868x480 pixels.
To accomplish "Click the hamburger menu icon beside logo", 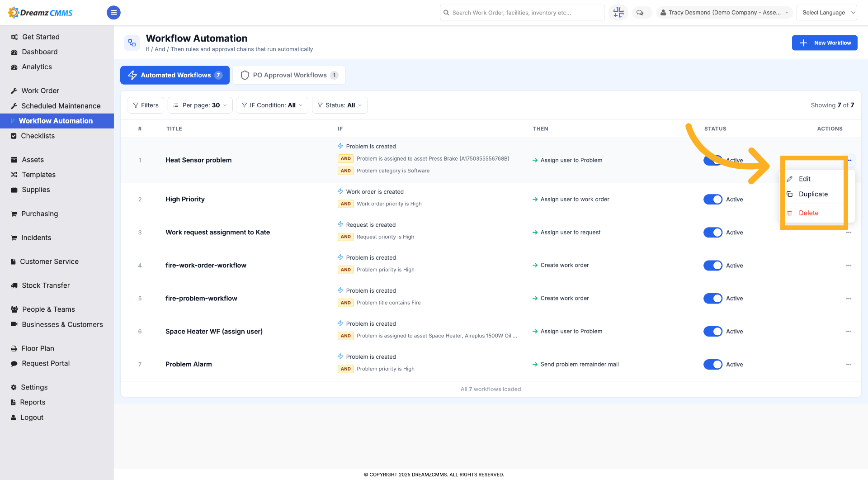I will 113,13.
